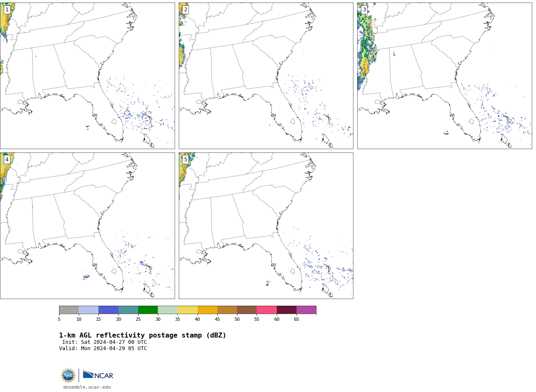Click the dark brown 50-55 dBZ swatch
Image resolution: width=536 pixels, height=392 pixels.
coord(247,310)
